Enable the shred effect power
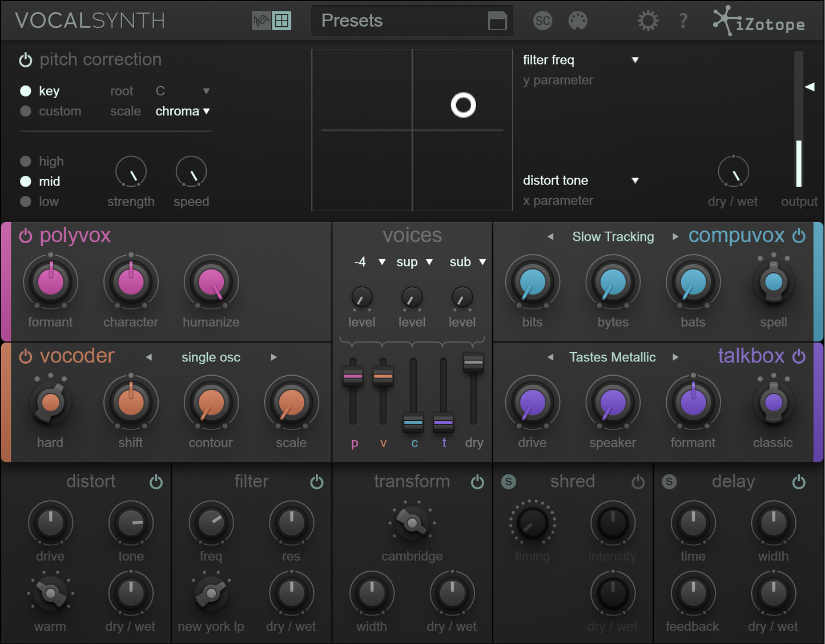The height and width of the screenshot is (644, 825). pos(638,482)
